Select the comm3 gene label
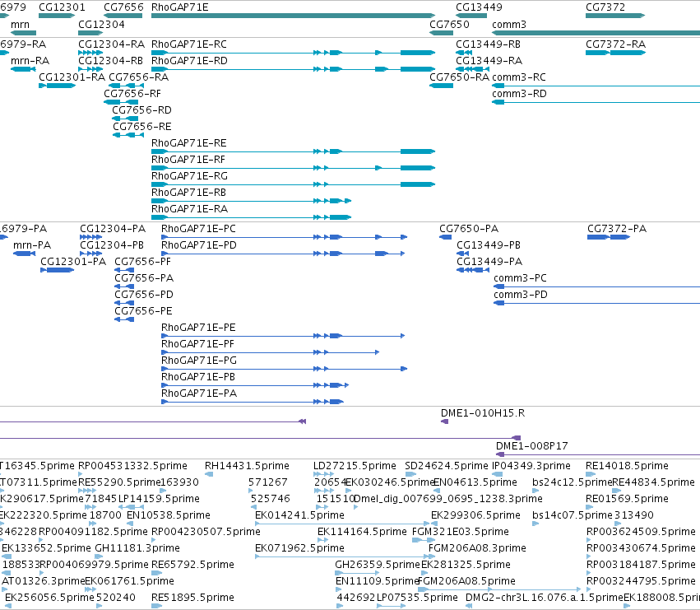This screenshot has height=610, width=700. click(509, 24)
